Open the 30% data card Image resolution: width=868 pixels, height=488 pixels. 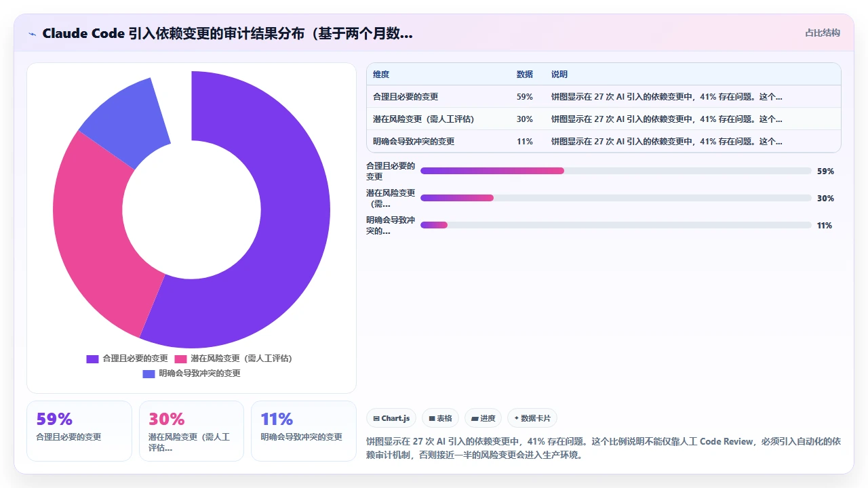pyautogui.click(x=191, y=431)
